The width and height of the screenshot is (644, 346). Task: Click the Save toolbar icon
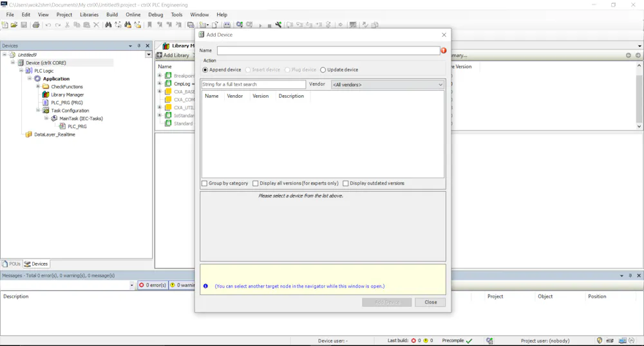pos(24,24)
